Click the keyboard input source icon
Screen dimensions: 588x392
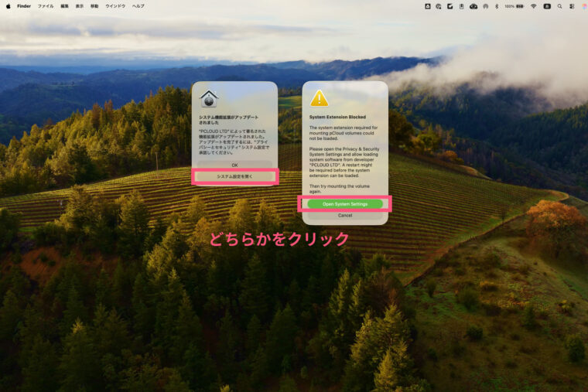point(547,6)
